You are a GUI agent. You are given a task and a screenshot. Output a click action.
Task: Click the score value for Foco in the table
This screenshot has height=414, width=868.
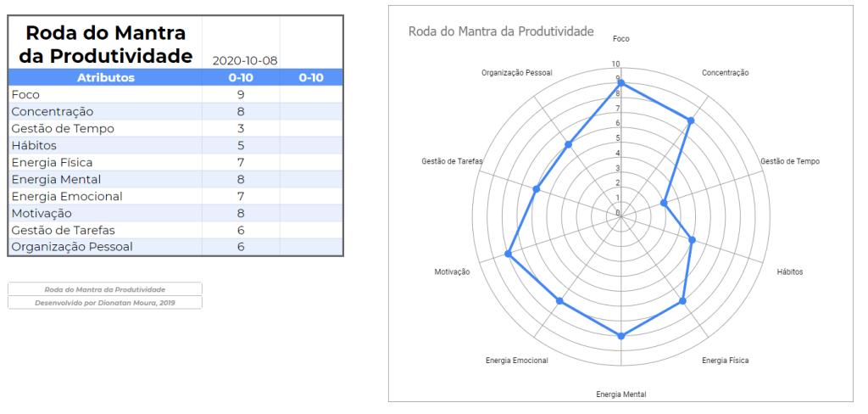241,95
